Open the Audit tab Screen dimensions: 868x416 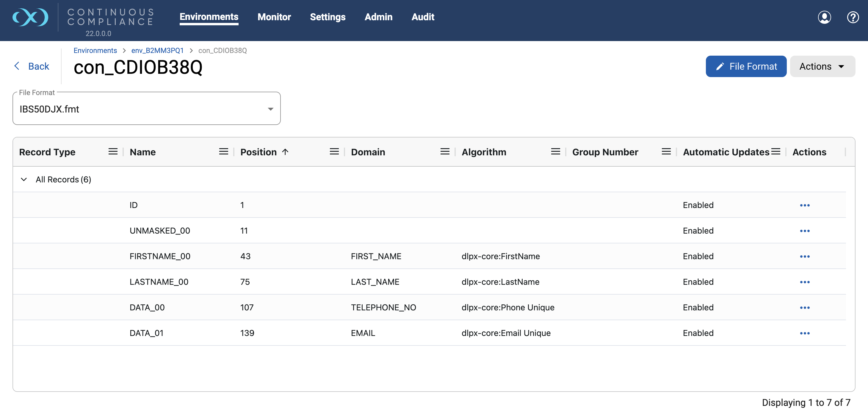(422, 17)
